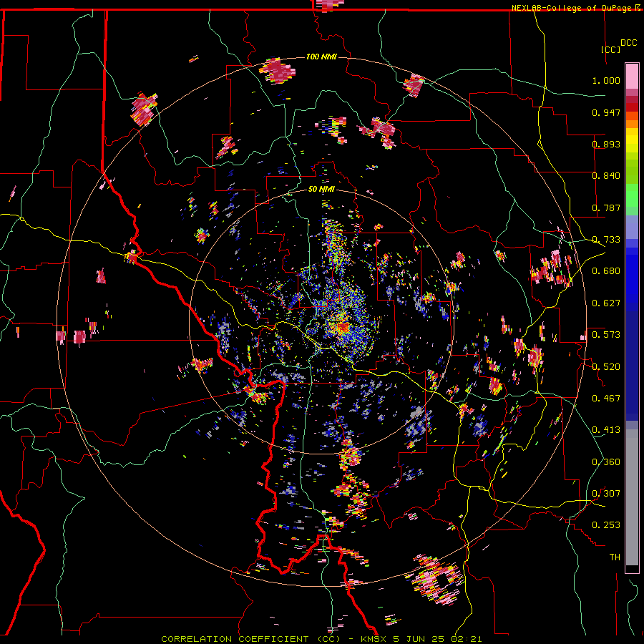Click the 0.680 scale value
Viewport: 644px width, 644px height.
606,271
